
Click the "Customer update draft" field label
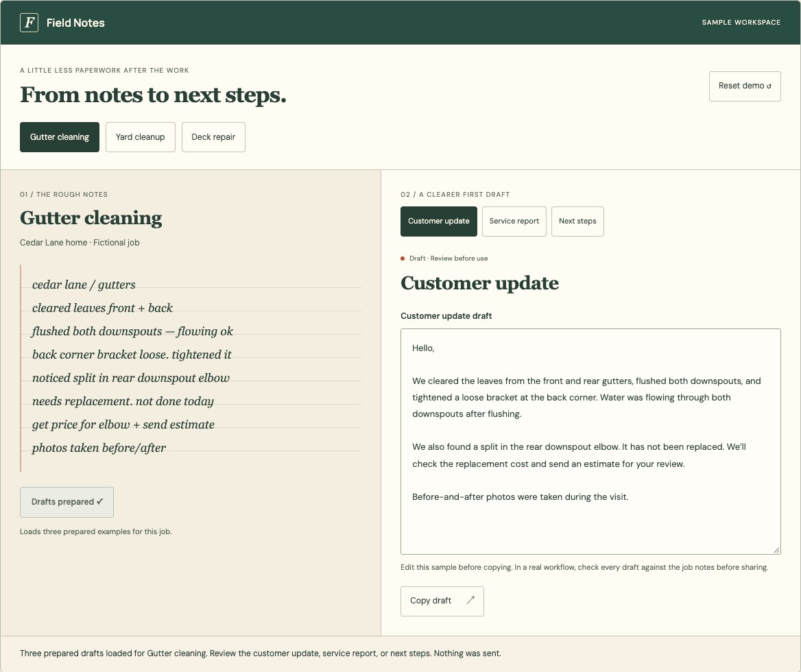click(446, 316)
